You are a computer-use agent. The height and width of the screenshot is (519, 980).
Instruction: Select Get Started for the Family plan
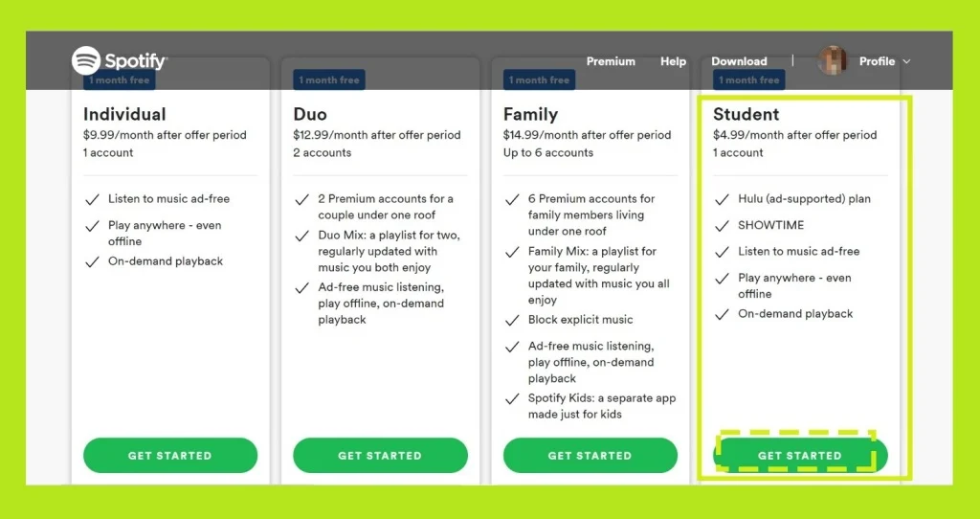point(590,455)
